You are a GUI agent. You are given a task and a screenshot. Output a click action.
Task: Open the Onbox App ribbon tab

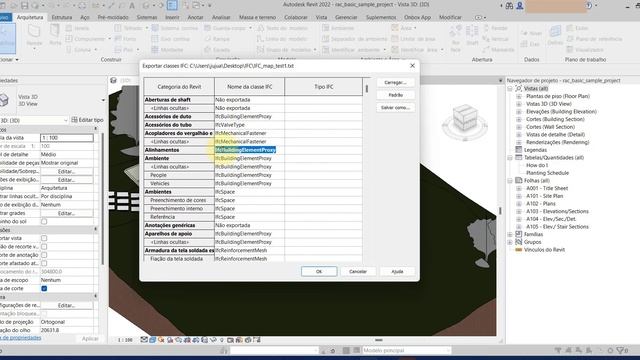417,18
